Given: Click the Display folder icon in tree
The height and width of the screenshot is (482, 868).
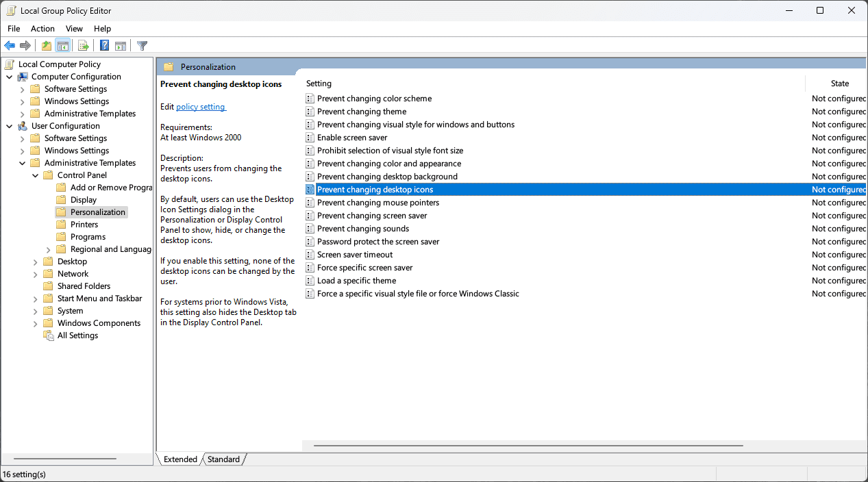Looking at the screenshot, I should [62, 200].
